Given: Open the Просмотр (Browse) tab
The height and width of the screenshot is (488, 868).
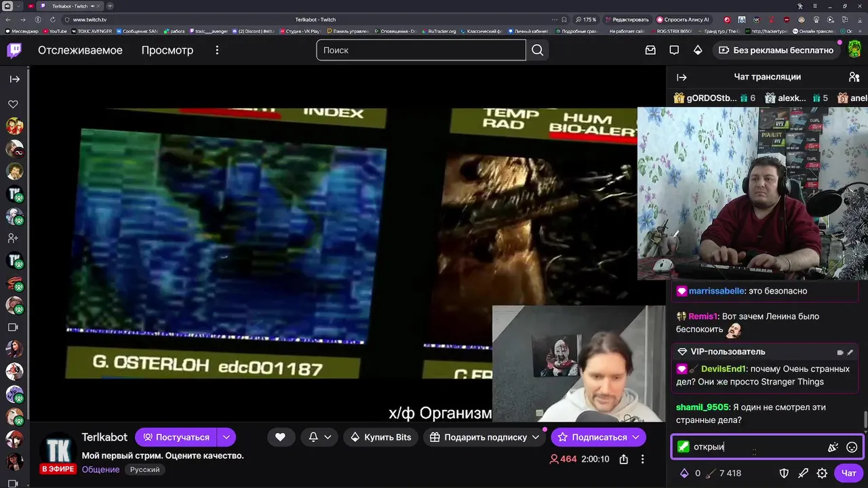Looking at the screenshot, I should 167,50.
